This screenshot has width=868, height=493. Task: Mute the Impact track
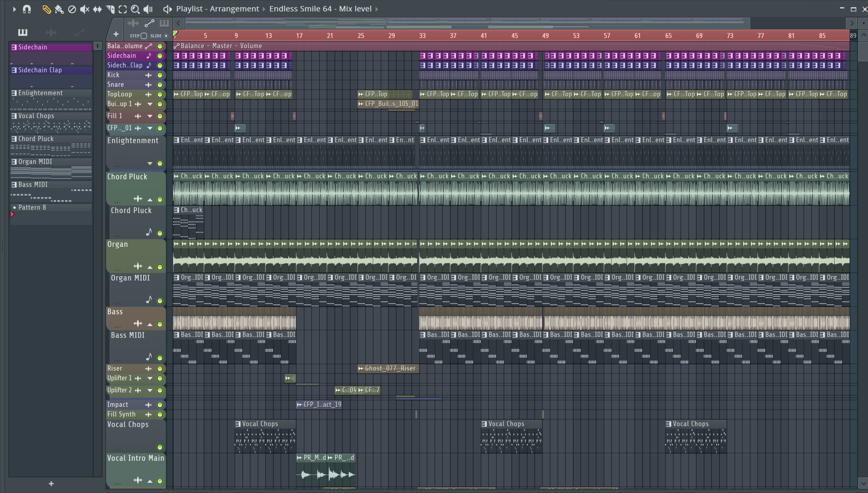point(160,405)
